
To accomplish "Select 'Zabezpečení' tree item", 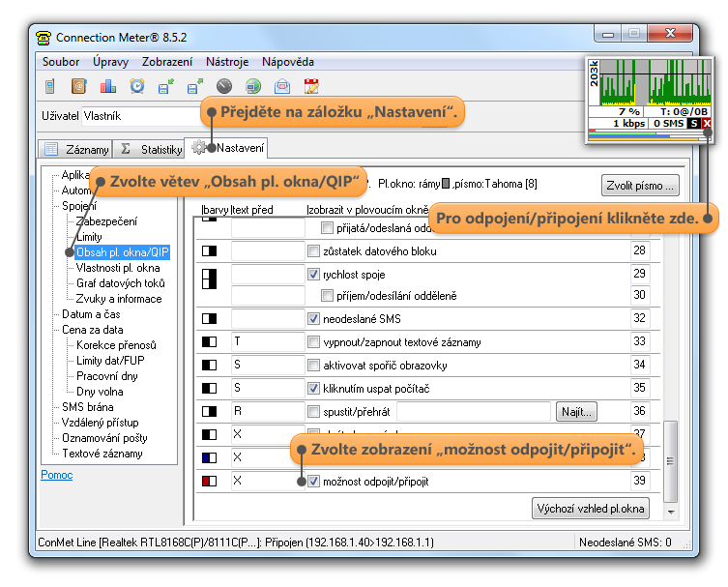I will 106,221.
